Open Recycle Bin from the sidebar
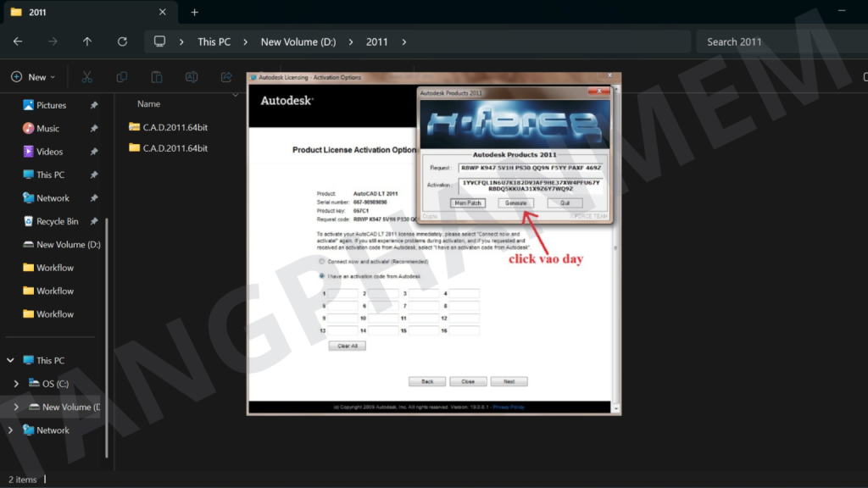Image resolution: width=868 pixels, height=488 pixels. [x=57, y=221]
